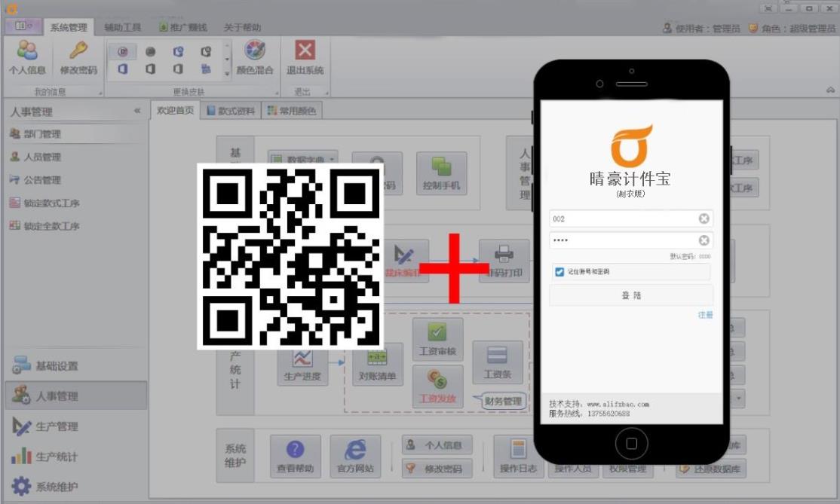Click the 权限管理 button
840x504 pixels.
[628, 469]
